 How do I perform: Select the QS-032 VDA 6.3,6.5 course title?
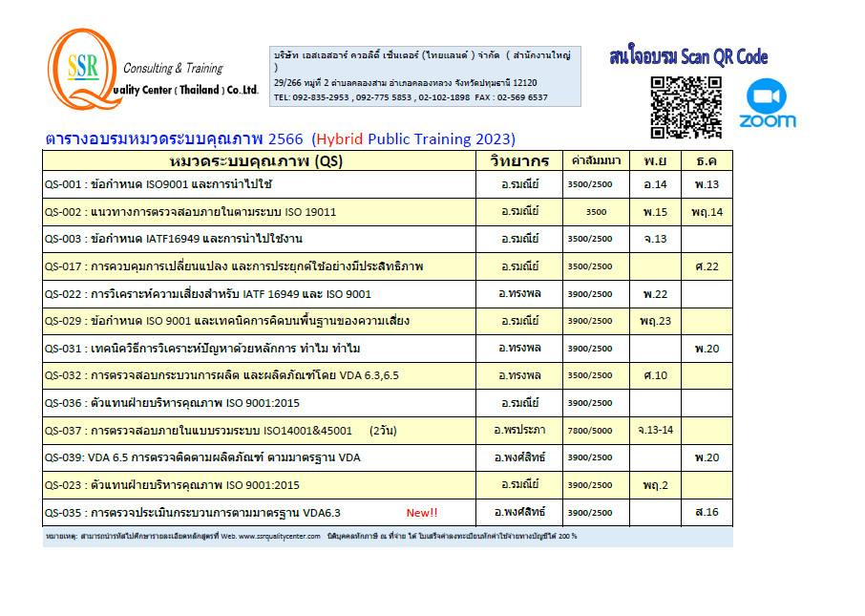[x=222, y=375]
